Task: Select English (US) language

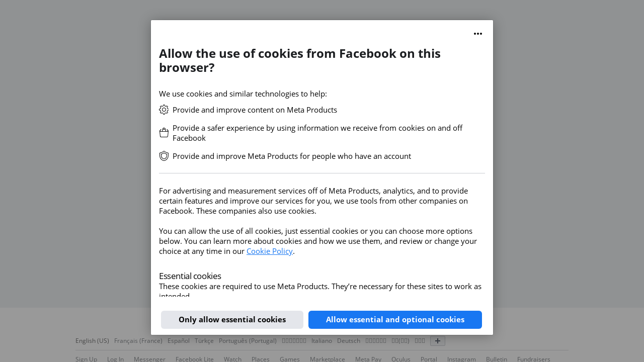Action: (92, 341)
